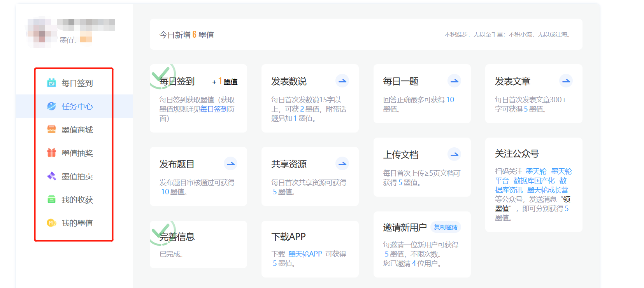Click the arrow icon on 发表数说 card

[x=342, y=81]
